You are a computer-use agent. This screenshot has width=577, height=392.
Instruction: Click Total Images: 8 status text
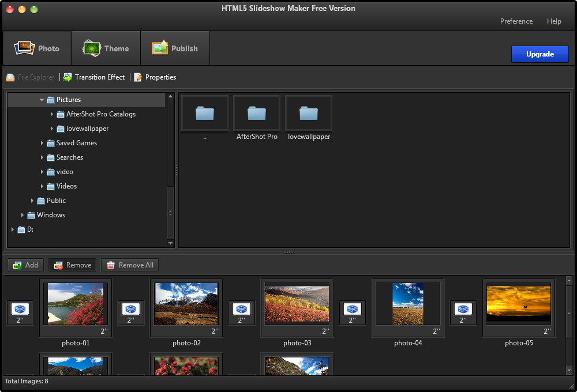pyautogui.click(x=27, y=382)
